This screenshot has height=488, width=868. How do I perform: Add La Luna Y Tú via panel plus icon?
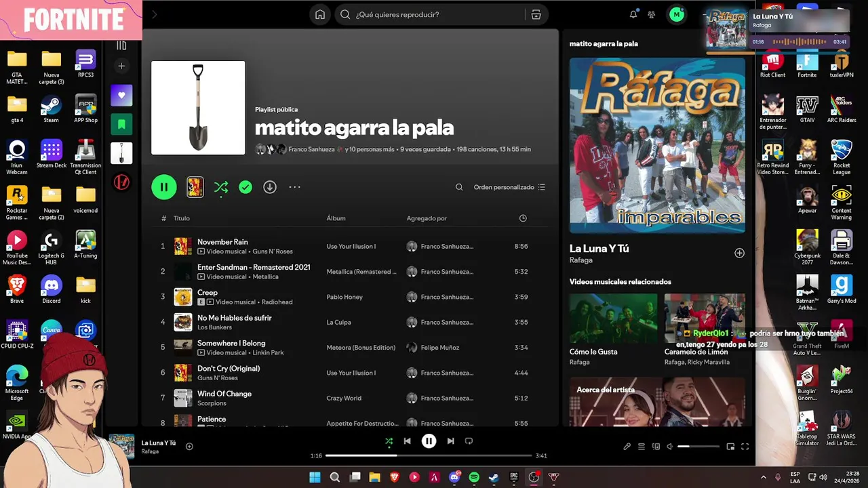click(739, 253)
